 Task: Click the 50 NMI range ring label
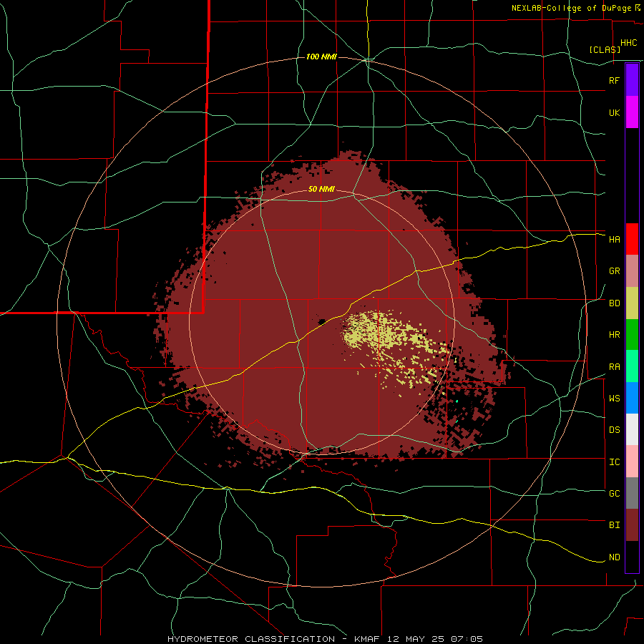[321, 190]
